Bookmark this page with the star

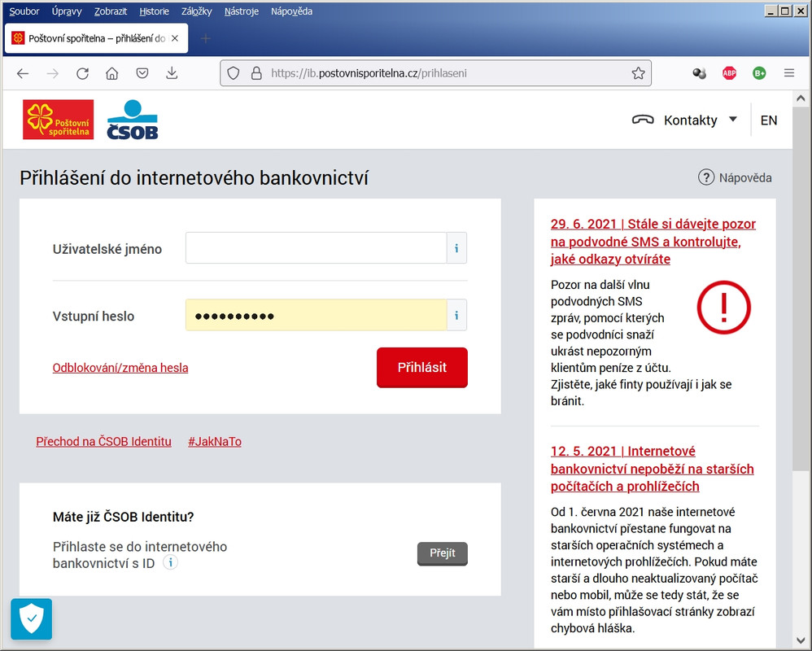coord(638,73)
